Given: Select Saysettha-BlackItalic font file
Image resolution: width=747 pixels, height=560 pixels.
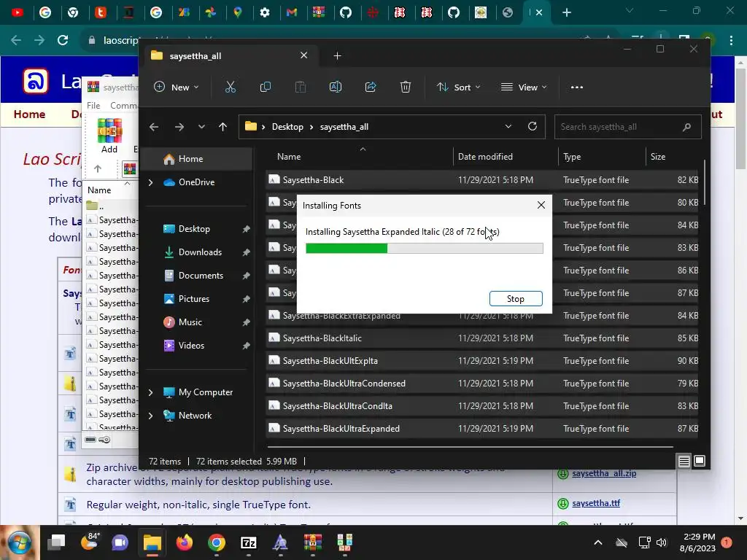Looking at the screenshot, I should coord(482,338).
